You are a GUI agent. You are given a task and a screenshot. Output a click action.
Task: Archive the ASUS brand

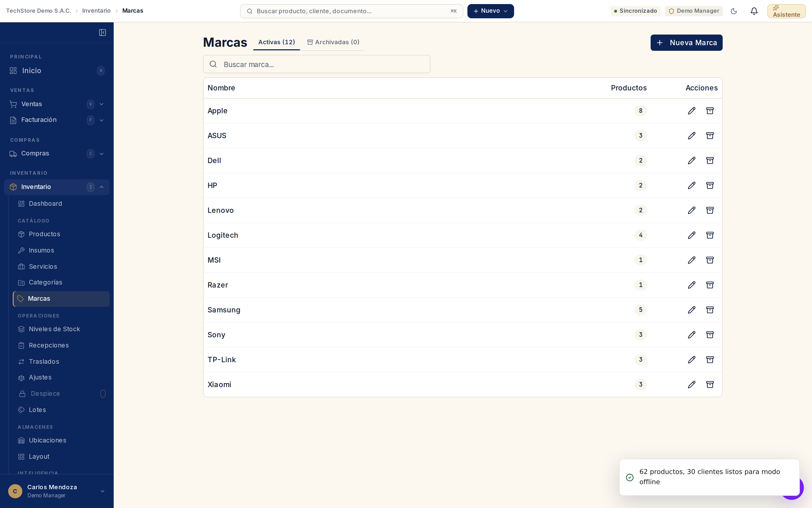(x=710, y=136)
